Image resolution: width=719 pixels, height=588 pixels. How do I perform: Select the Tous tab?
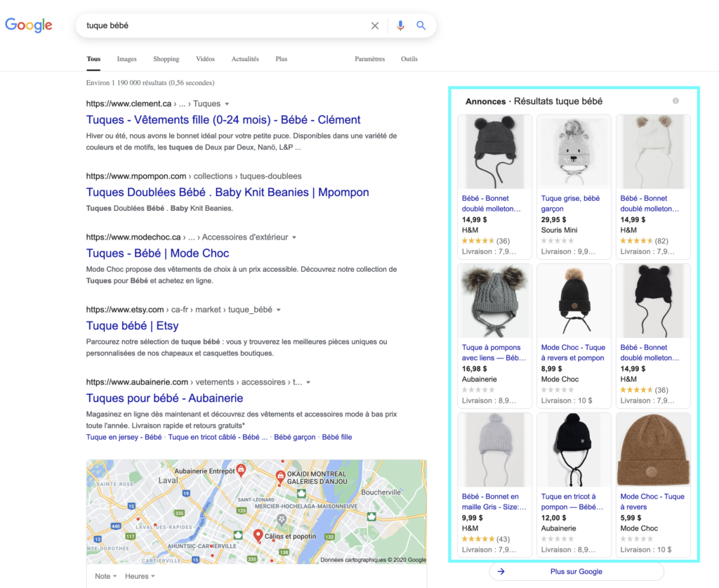pos(93,59)
